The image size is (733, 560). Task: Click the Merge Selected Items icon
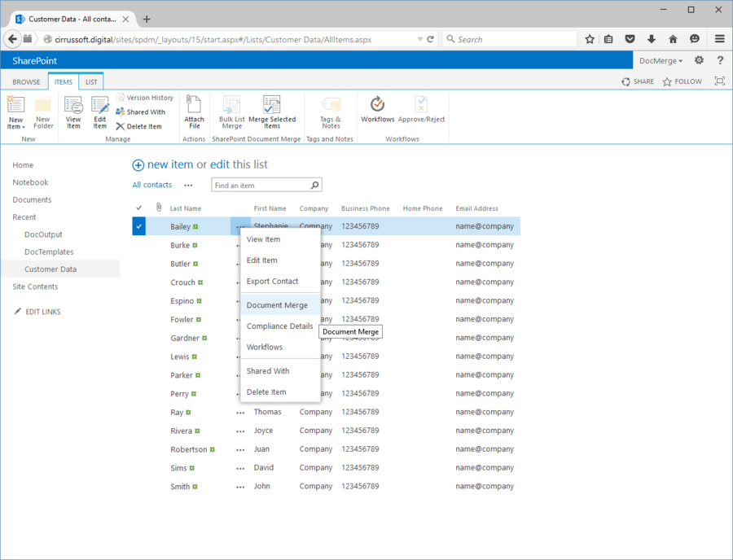tap(271, 105)
